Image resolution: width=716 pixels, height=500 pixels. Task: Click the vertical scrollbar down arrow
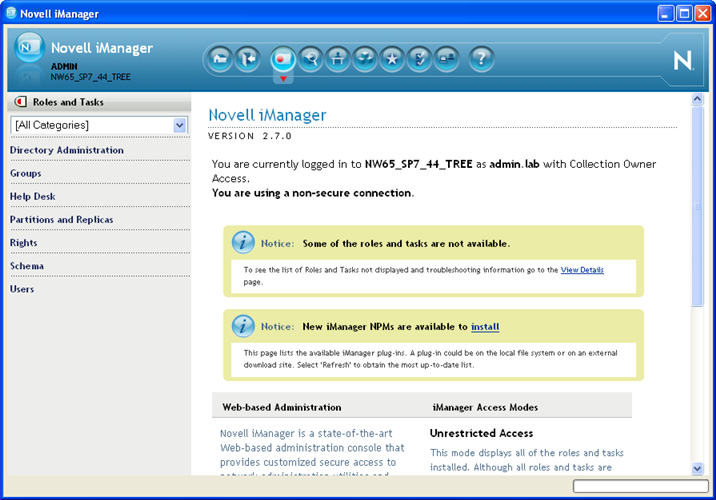tap(697, 468)
